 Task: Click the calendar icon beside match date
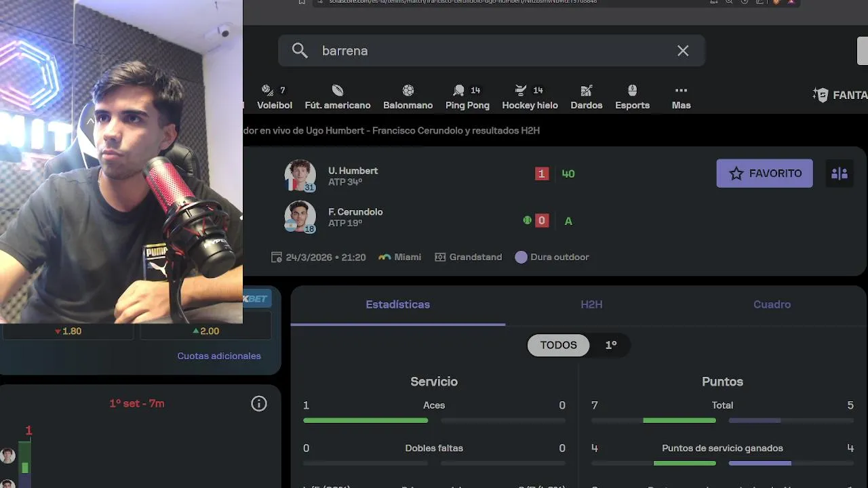pos(277,257)
